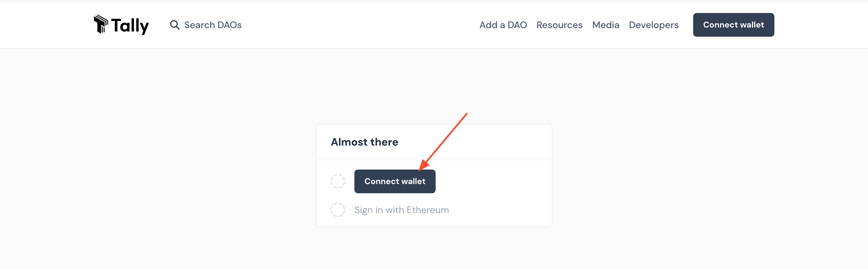
Task: Click the dashed circle beside Sign in with Ethereum
Action: point(338,210)
